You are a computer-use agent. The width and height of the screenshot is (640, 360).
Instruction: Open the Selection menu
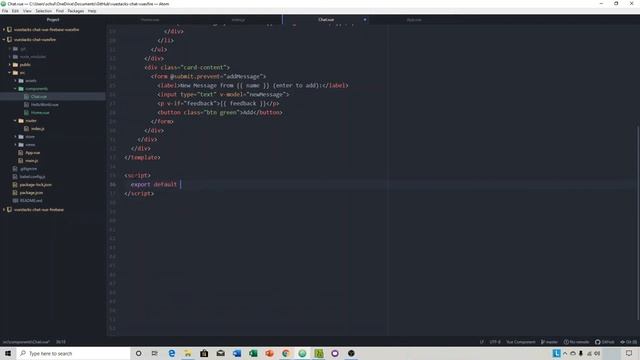[x=43, y=11]
